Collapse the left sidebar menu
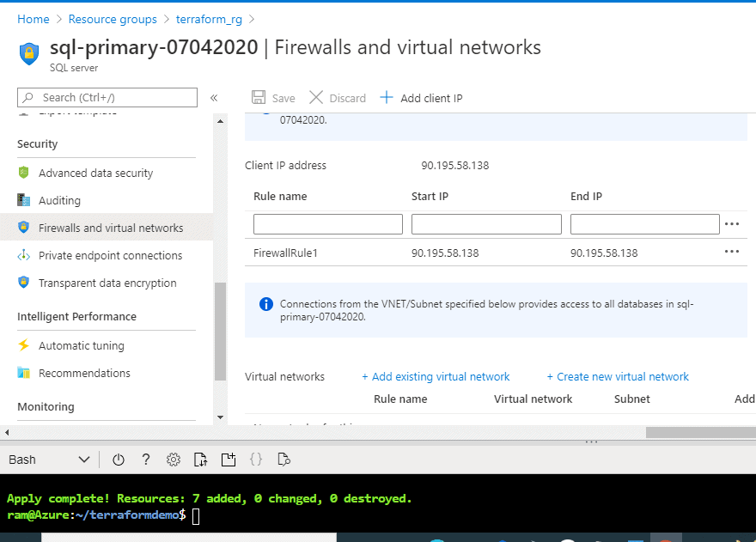 pos(214,98)
